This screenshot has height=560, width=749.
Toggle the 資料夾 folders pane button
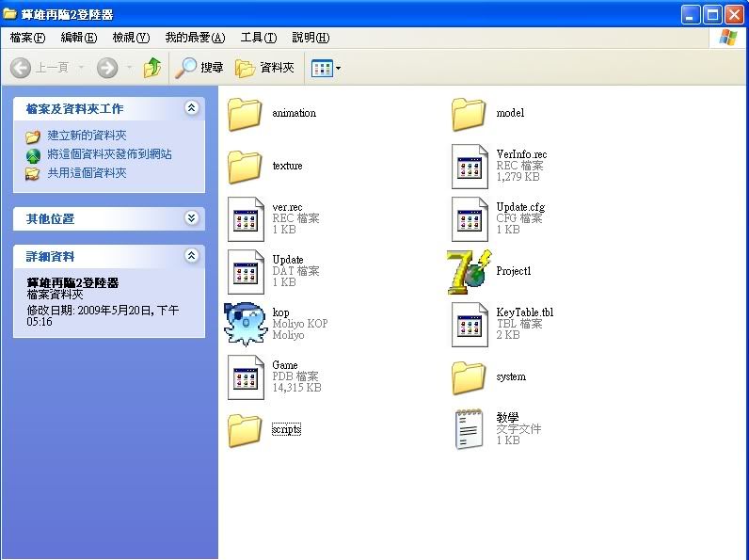[x=264, y=68]
